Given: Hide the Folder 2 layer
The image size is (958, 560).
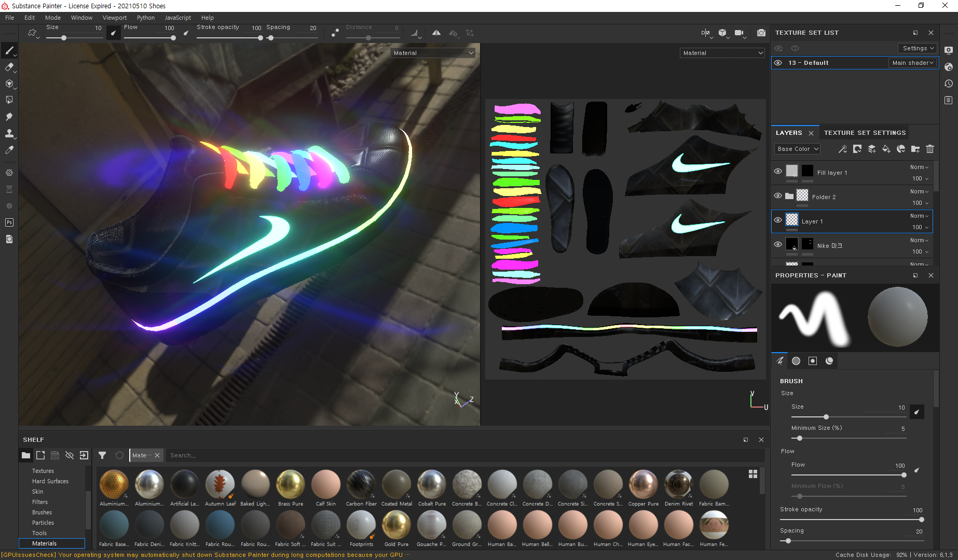Looking at the screenshot, I should click(778, 195).
